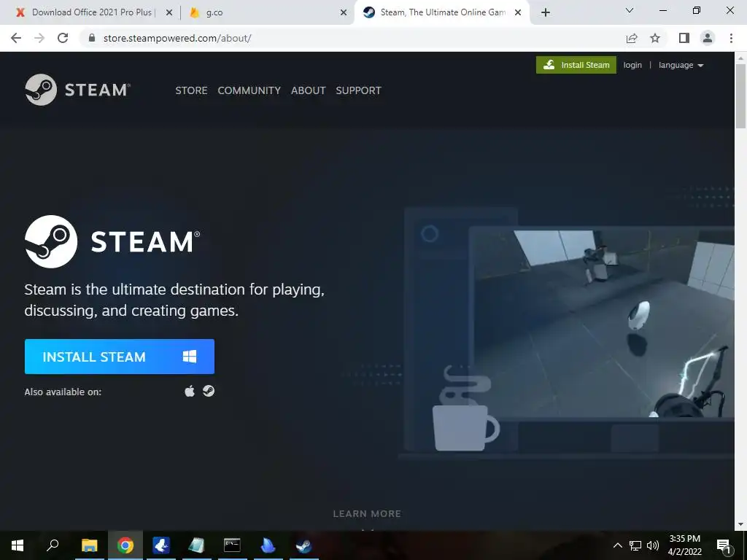
Task: Close the g.co tab
Action: pos(344,13)
